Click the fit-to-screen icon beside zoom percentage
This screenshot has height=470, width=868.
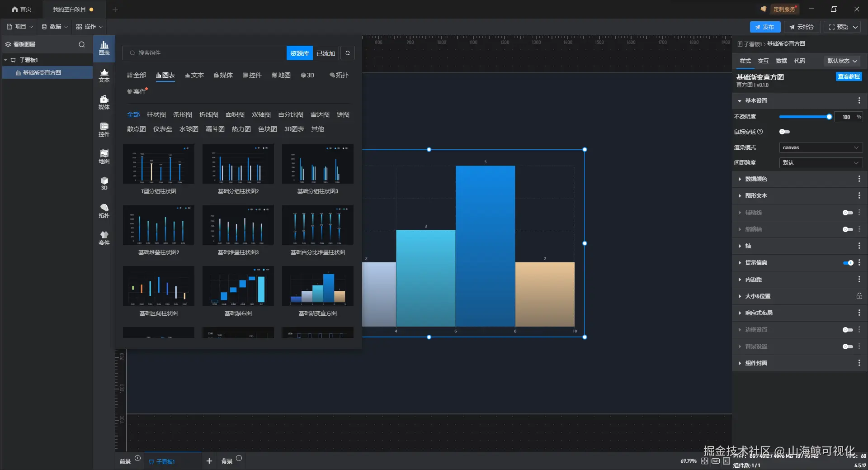coord(705,461)
